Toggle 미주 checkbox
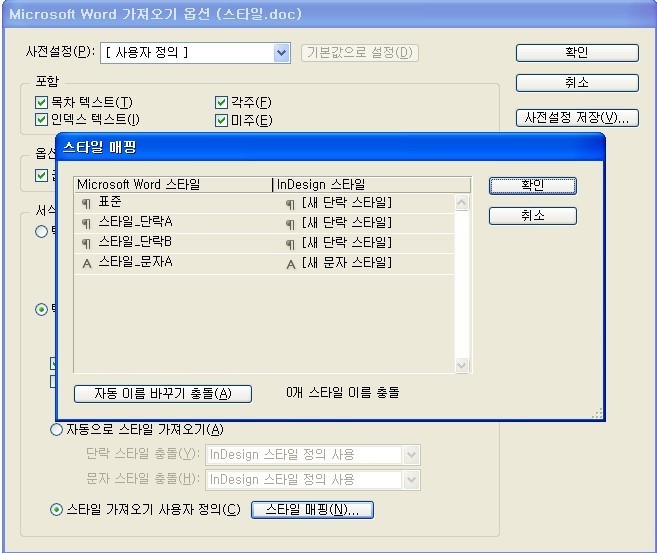 coord(221,121)
